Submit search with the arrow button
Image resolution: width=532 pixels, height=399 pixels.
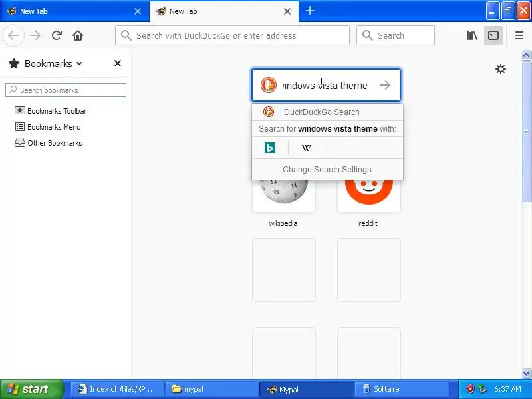pyautogui.click(x=385, y=85)
